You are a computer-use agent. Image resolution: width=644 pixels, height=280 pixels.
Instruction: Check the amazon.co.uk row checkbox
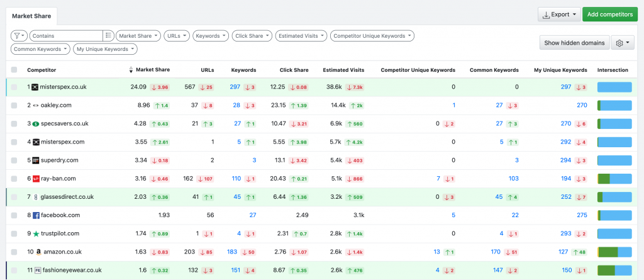coord(14,252)
